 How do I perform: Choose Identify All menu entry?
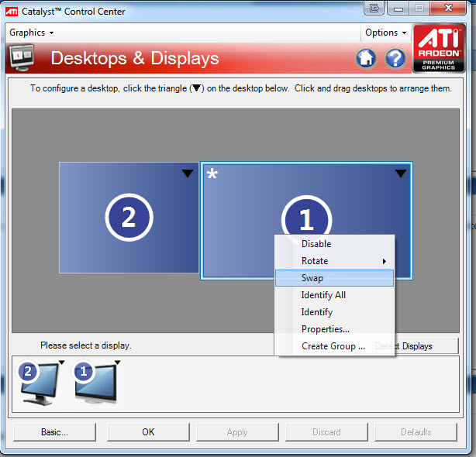pyautogui.click(x=334, y=295)
